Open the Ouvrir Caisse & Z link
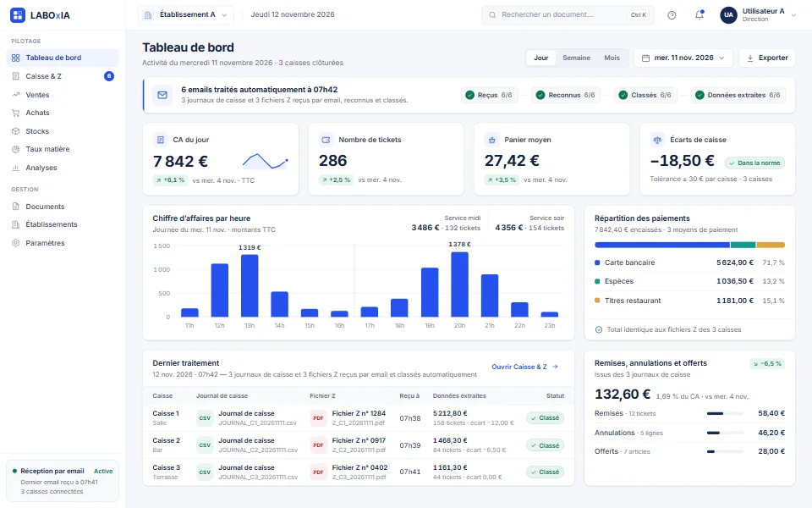 pyautogui.click(x=524, y=367)
